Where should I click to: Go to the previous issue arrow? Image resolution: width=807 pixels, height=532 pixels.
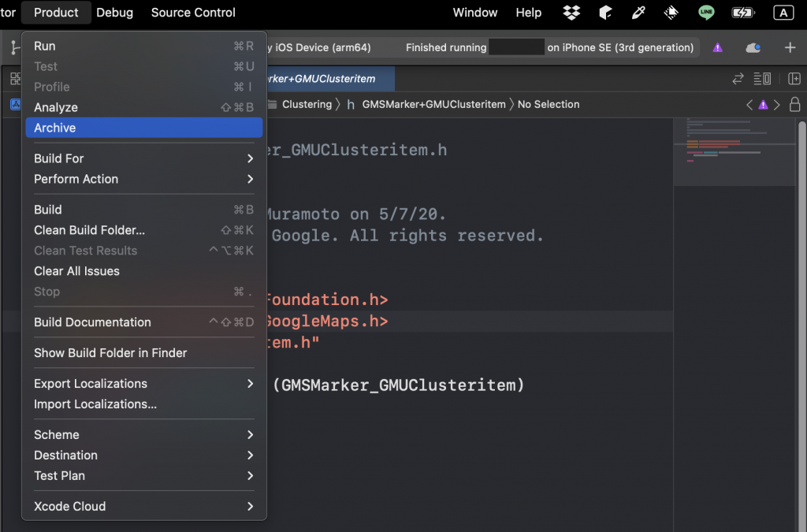(749, 105)
